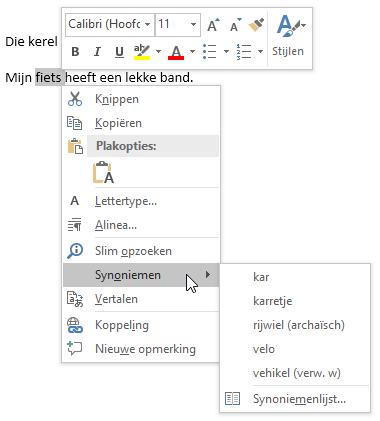Click the translate icon next to Vertalen

coord(75,299)
